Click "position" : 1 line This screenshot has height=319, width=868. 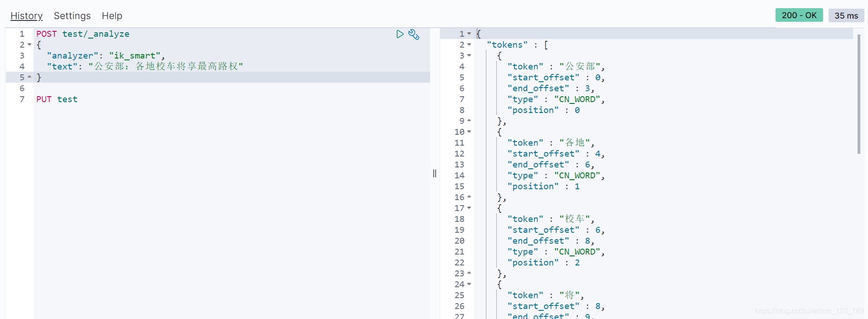[x=544, y=186]
